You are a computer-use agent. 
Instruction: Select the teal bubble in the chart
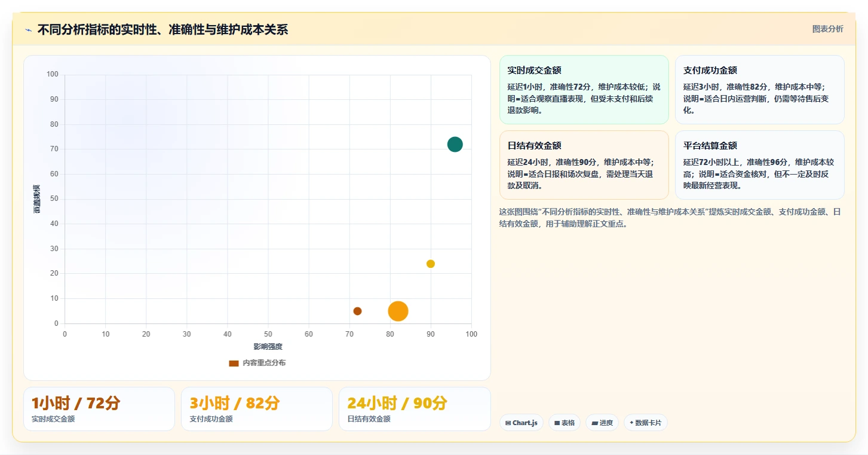[x=455, y=144]
